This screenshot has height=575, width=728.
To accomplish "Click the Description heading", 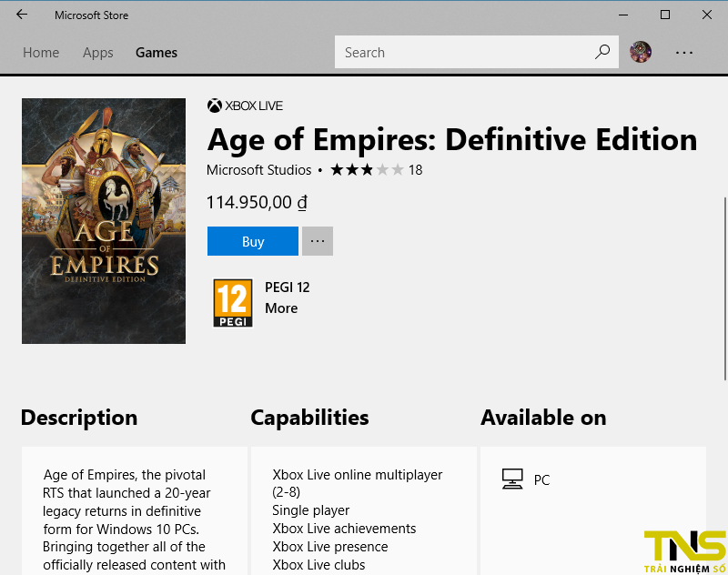I will [79, 418].
